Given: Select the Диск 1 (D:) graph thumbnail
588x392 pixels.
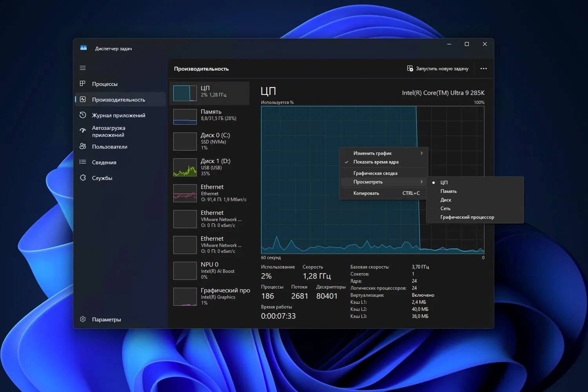Looking at the screenshot, I should click(185, 167).
